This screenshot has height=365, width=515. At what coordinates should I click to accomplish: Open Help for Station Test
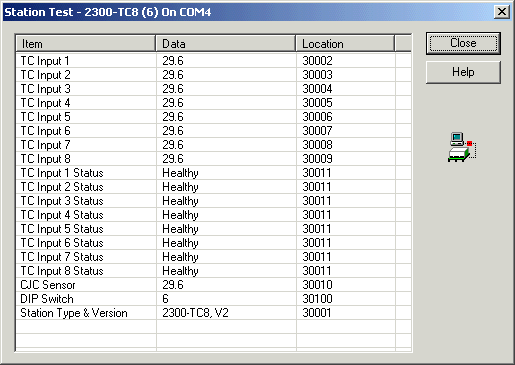(x=463, y=72)
